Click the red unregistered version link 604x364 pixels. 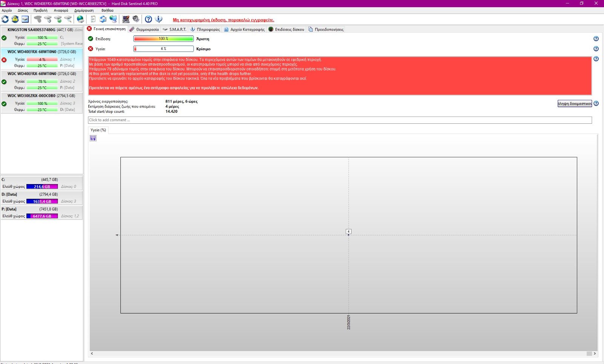223,20
